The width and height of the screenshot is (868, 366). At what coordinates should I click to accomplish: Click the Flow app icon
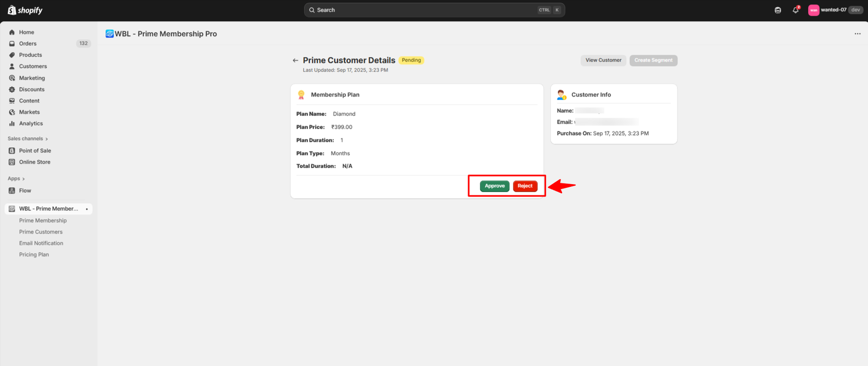(x=12, y=191)
